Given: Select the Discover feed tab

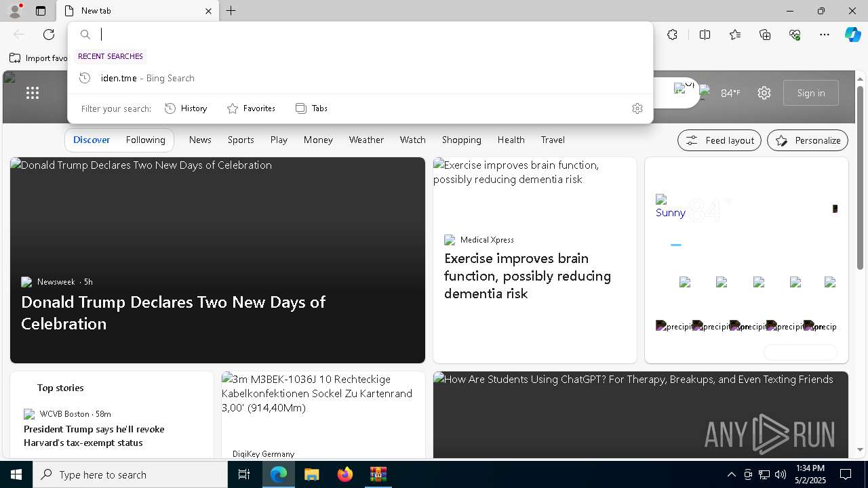Looking at the screenshot, I should click(92, 140).
